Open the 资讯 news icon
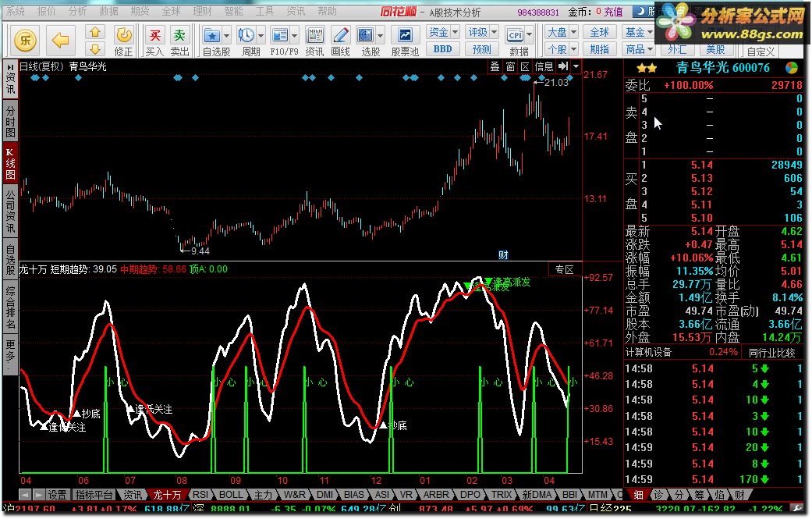 click(x=314, y=35)
